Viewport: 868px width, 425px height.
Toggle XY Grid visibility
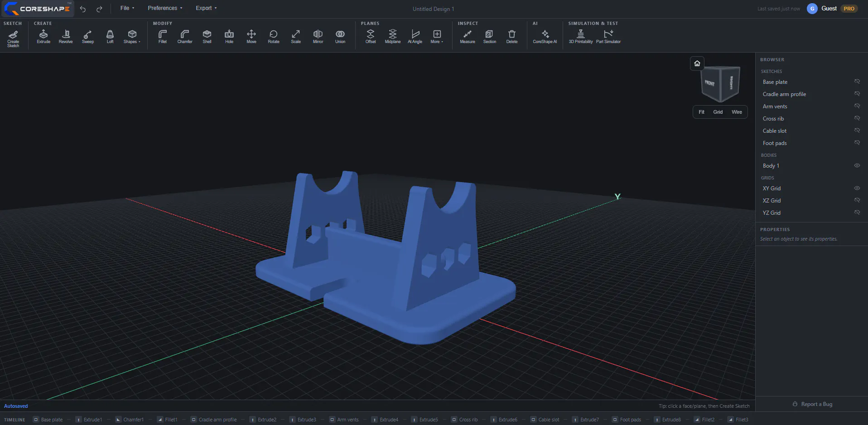(857, 188)
